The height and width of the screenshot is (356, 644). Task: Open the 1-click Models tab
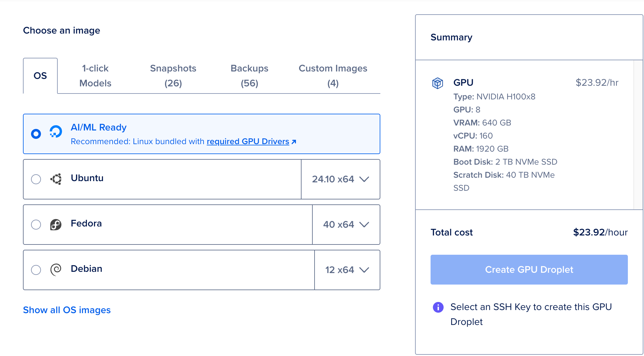(x=95, y=75)
